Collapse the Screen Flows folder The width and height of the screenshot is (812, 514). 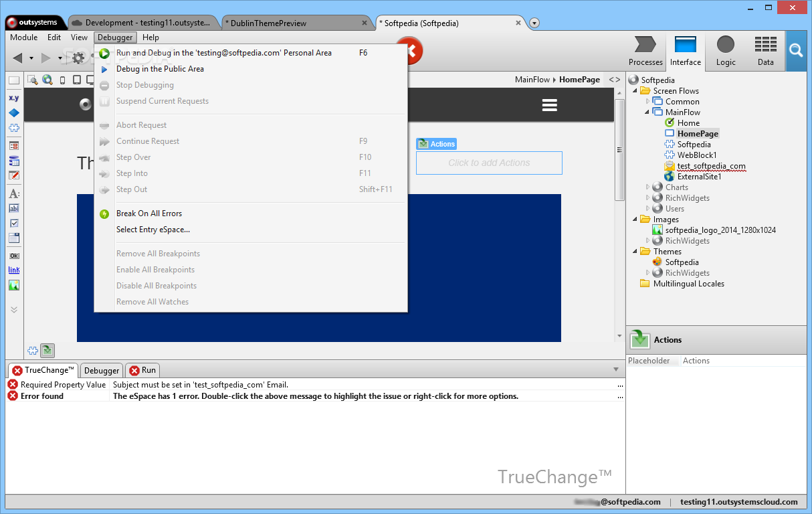635,91
